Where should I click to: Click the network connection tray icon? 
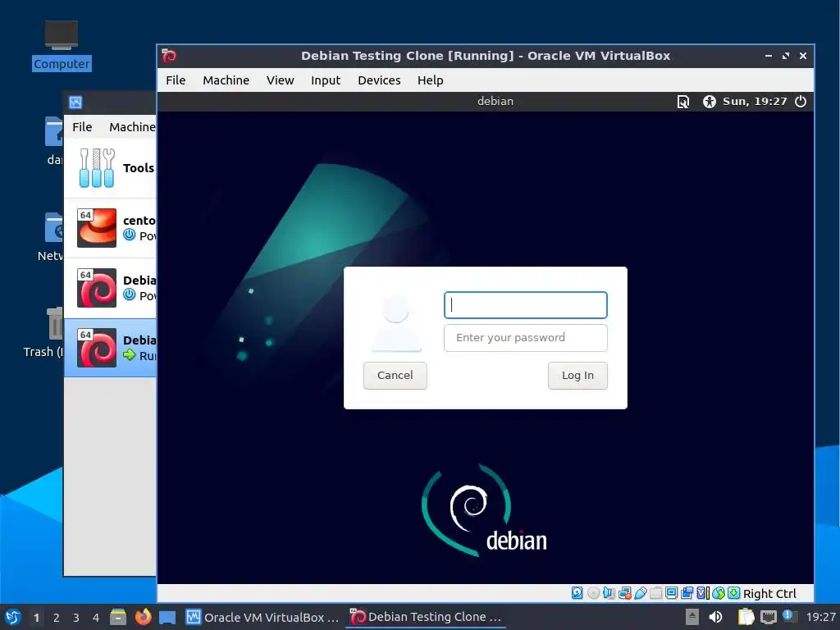tap(768, 617)
